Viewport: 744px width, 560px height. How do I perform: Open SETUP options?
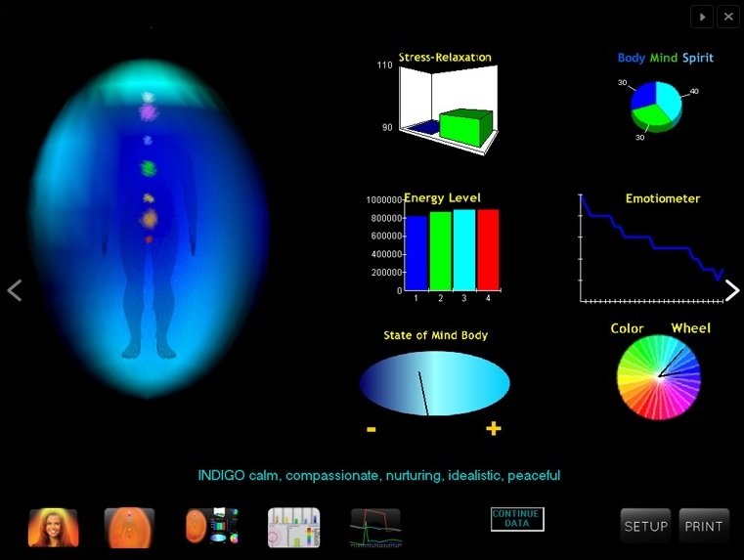[x=645, y=526]
